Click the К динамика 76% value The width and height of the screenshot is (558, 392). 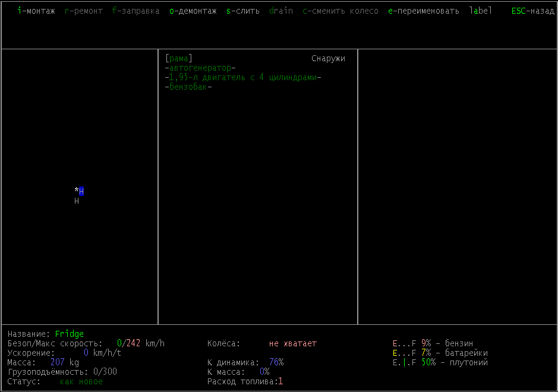coord(276,362)
